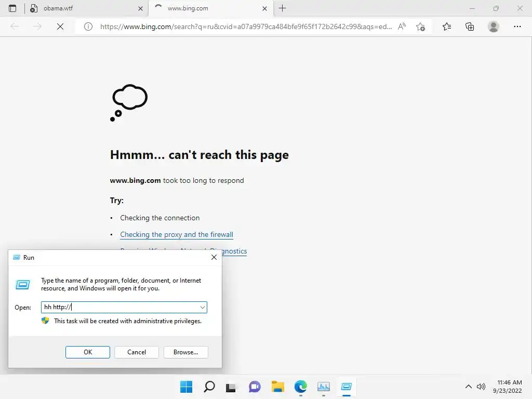Open the Favorites list
Screen dimensions: 532x399
[x=447, y=26]
